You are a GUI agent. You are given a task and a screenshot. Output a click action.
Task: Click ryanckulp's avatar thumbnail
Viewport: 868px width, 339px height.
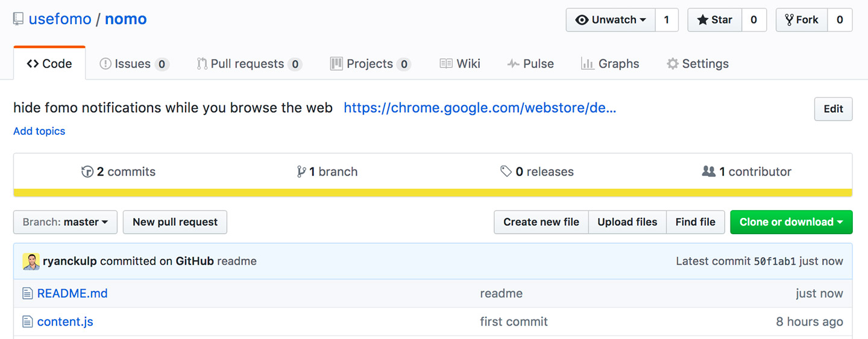tap(31, 261)
